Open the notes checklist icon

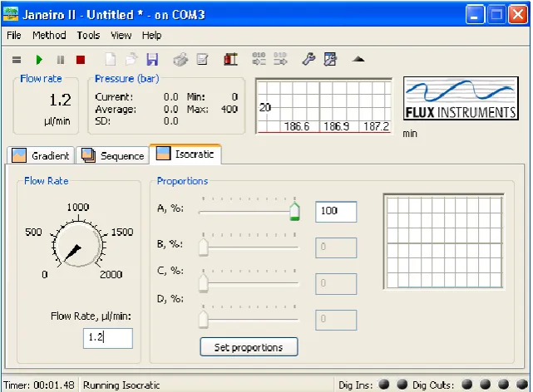tap(202, 60)
